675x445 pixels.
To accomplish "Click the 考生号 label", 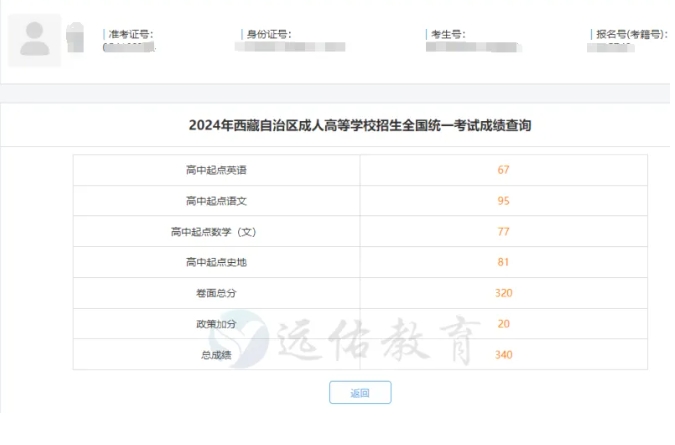I will coord(448,34).
